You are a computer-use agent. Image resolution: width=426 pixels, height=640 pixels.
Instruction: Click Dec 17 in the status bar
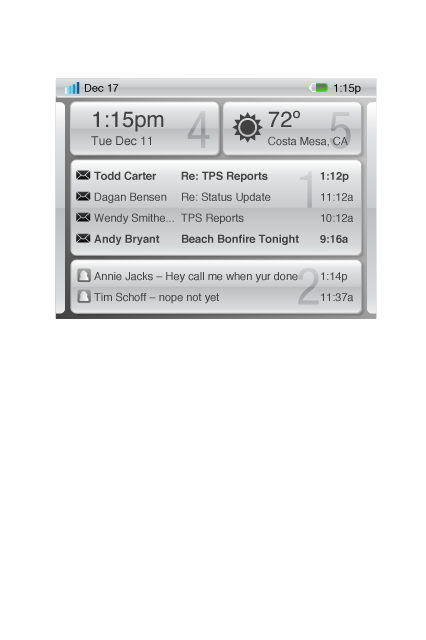(x=101, y=88)
